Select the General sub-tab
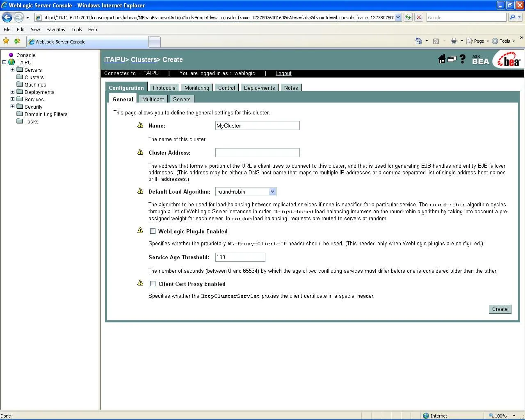 [123, 99]
